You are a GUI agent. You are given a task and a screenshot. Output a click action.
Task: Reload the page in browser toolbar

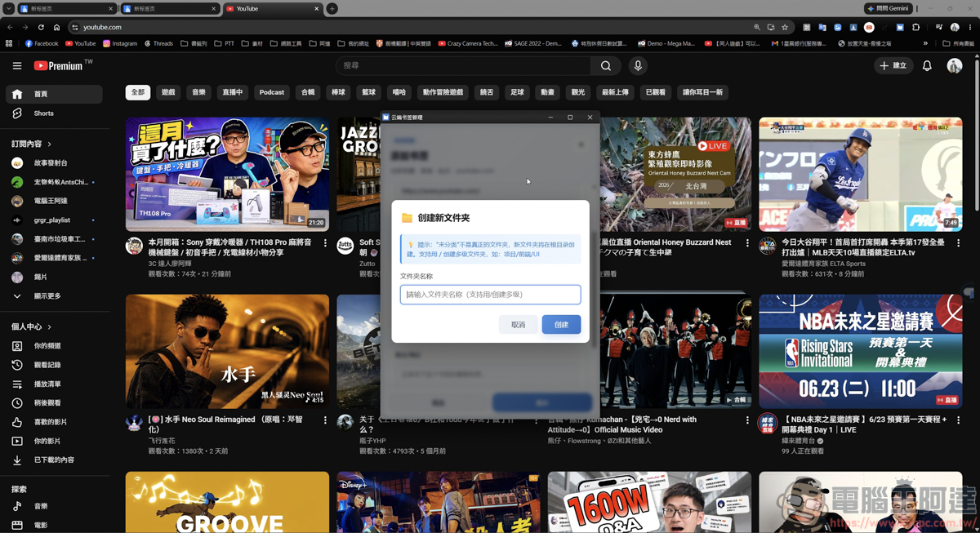(x=41, y=27)
